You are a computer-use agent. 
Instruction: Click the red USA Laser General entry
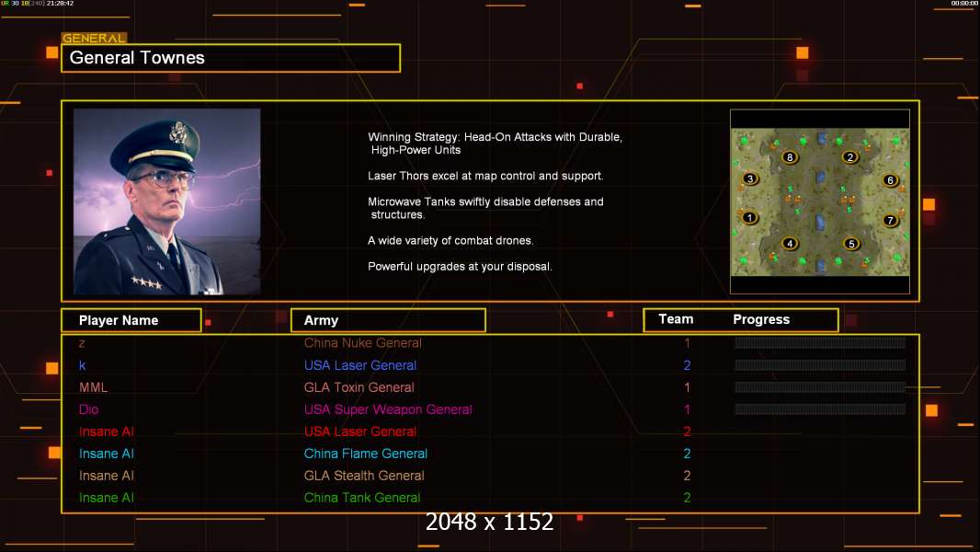click(360, 431)
